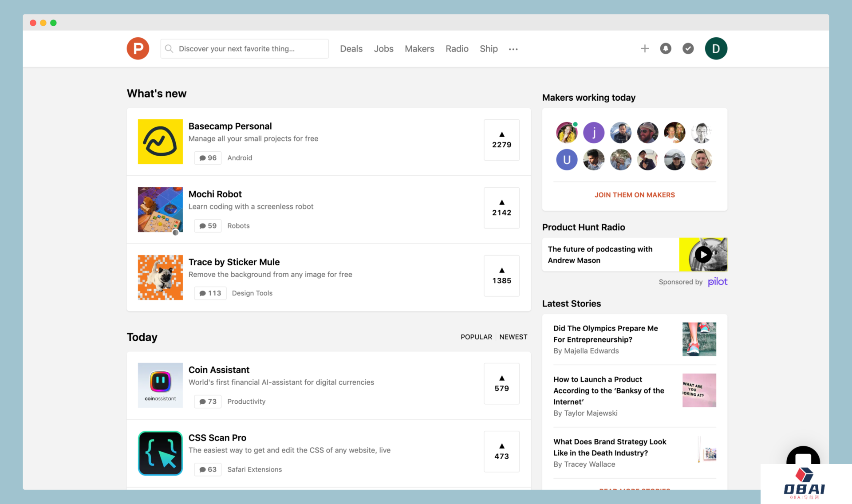
Task: Open the pink 'What are you looking at' thumbnail
Action: tap(699, 390)
